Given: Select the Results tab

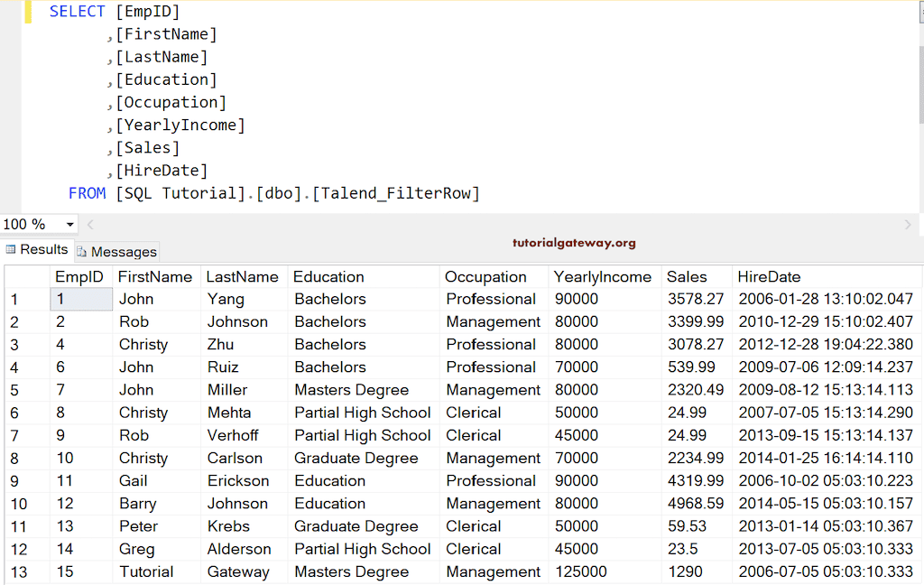Looking at the screenshot, I should [x=41, y=249].
